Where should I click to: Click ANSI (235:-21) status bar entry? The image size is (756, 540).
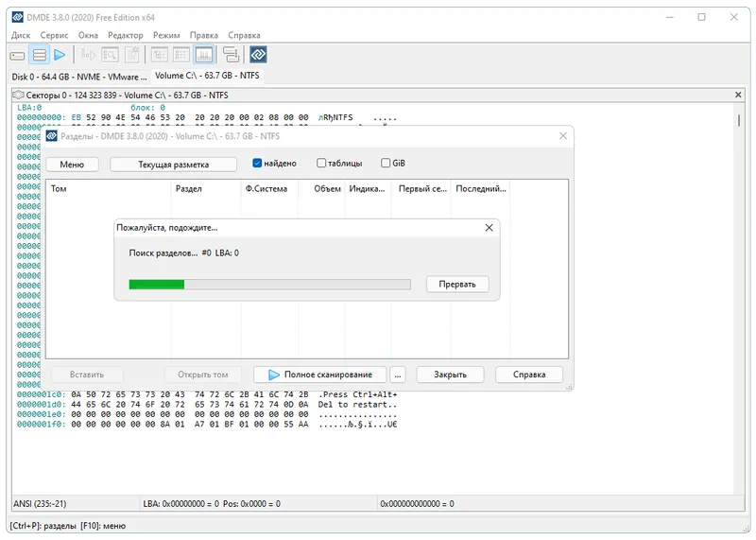click(40, 504)
